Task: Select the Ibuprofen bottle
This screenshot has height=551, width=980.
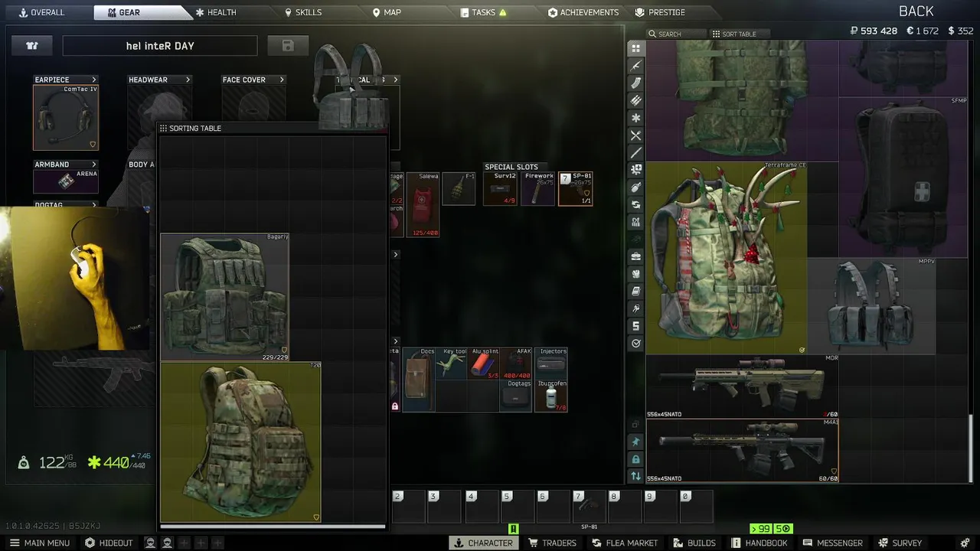Action: 551,396
